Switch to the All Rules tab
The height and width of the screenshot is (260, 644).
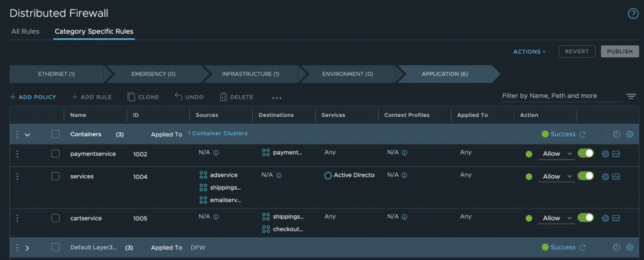coord(25,31)
